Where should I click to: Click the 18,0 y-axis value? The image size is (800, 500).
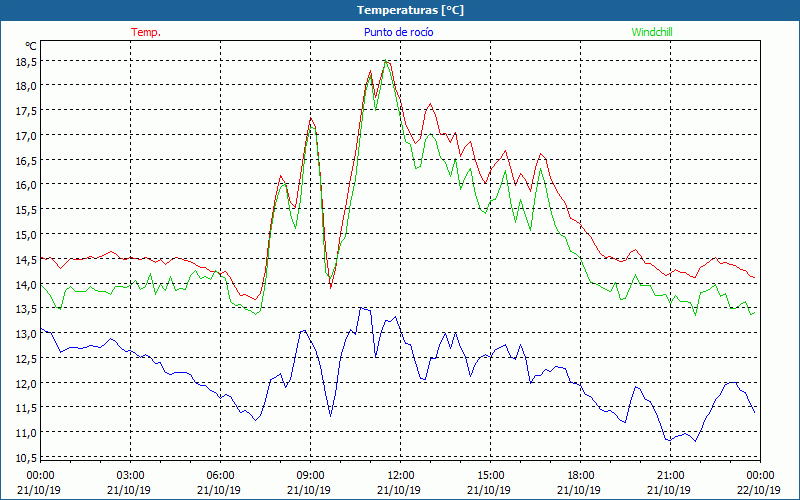[28, 86]
